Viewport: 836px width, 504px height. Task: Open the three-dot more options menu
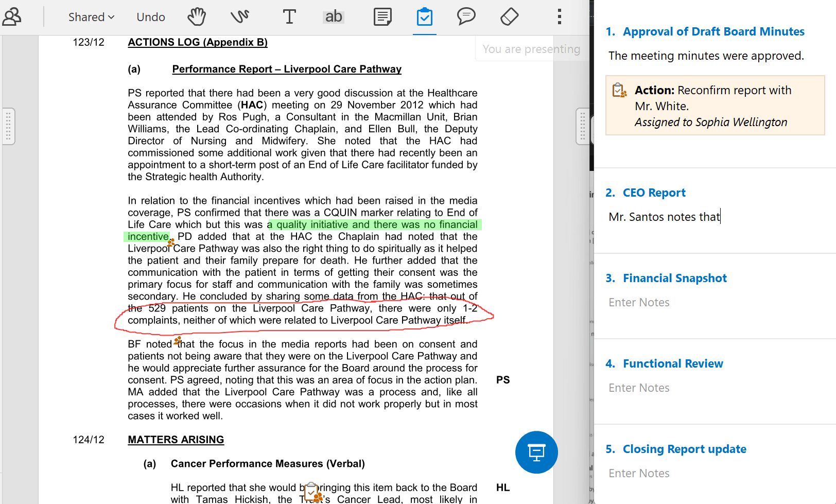pos(559,17)
